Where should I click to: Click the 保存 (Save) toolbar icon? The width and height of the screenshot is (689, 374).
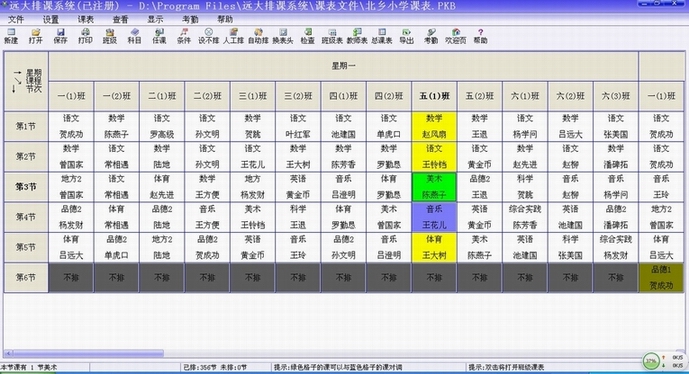60,36
